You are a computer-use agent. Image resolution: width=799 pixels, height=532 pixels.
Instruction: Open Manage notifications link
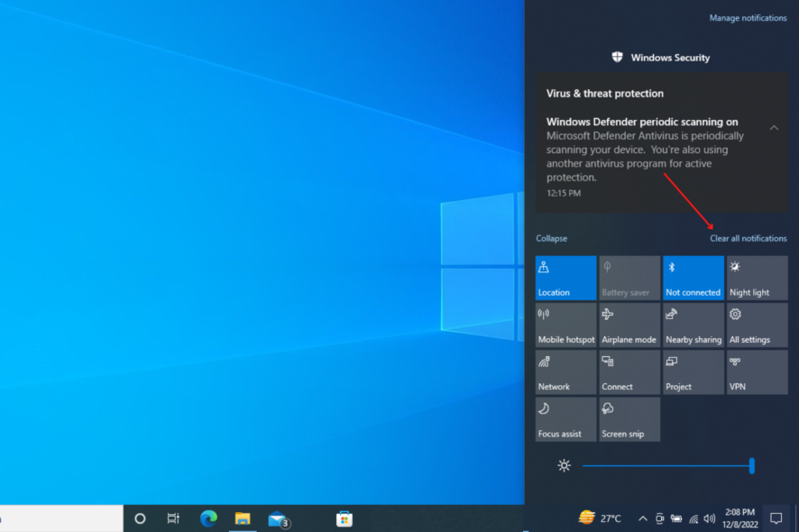(x=748, y=18)
